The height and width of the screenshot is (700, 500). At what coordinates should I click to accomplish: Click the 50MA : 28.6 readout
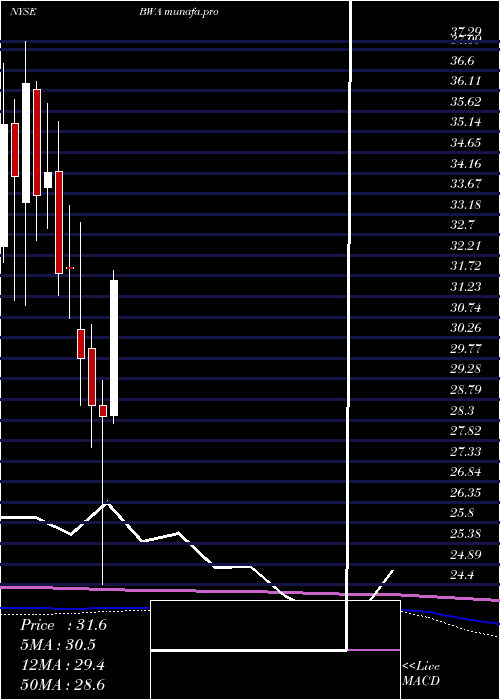pos(62,684)
